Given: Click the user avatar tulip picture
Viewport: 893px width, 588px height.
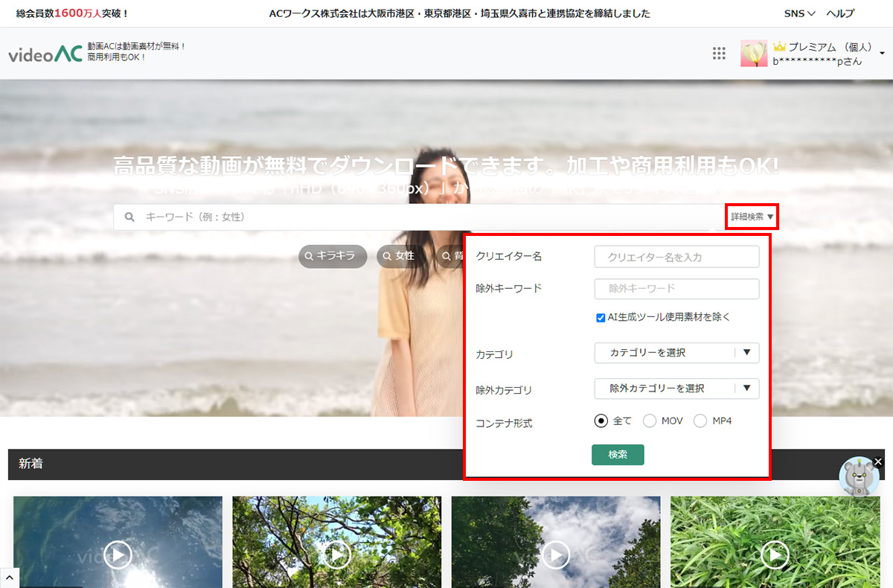Looking at the screenshot, I should pyautogui.click(x=754, y=54).
